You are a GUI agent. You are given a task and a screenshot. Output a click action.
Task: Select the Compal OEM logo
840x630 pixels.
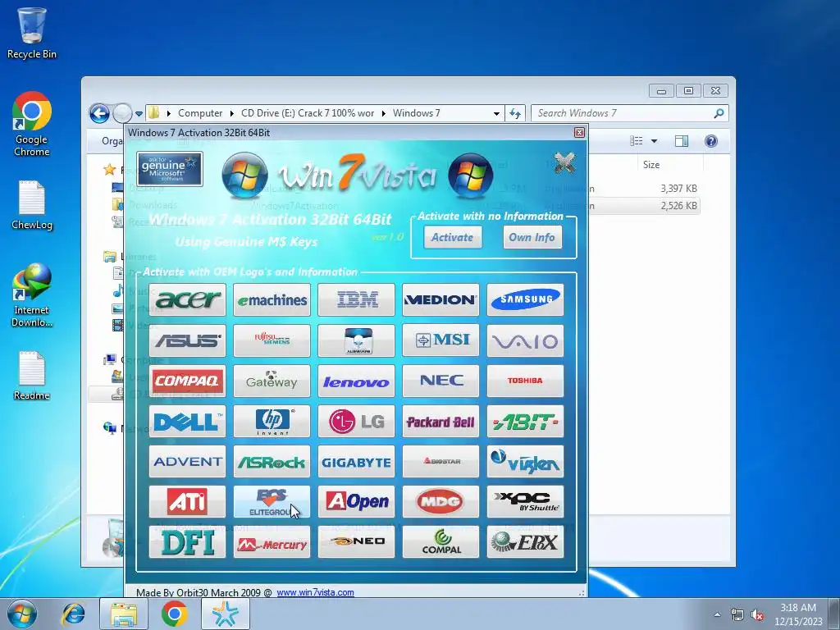pos(441,542)
